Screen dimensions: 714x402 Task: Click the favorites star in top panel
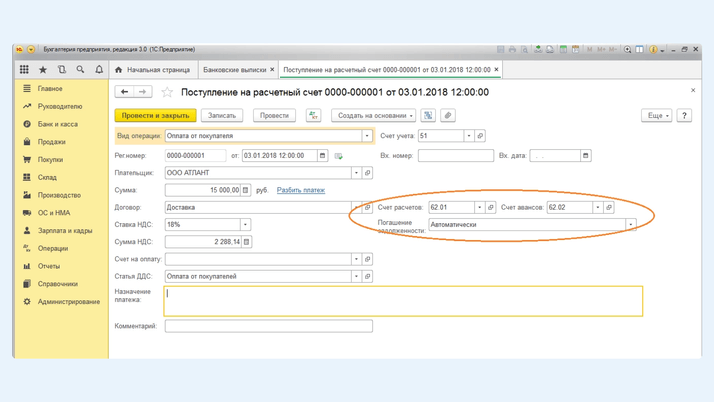coord(43,70)
